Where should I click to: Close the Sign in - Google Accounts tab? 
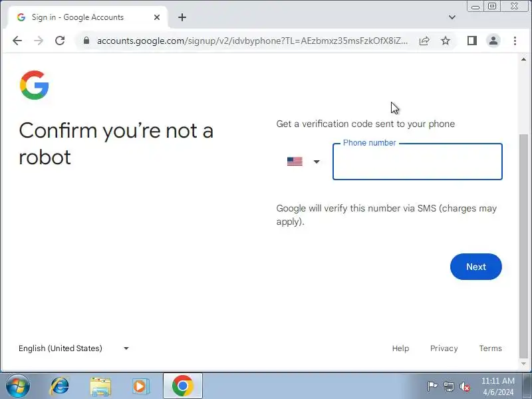157,17
